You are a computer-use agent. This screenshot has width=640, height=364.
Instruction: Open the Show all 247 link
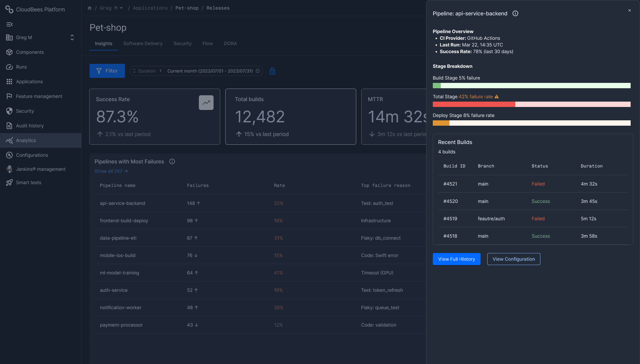111,171
